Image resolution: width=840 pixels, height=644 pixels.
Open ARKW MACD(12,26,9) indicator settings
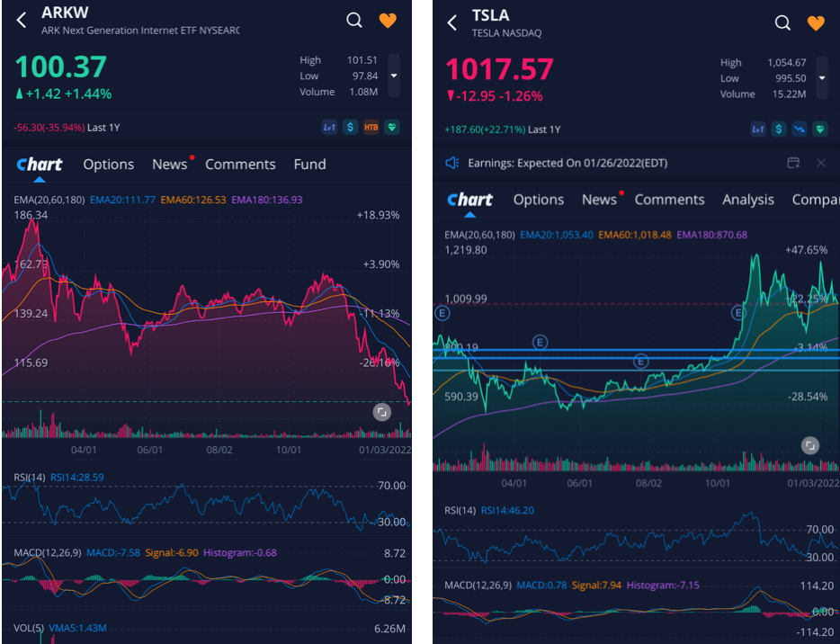pos(47,552)
